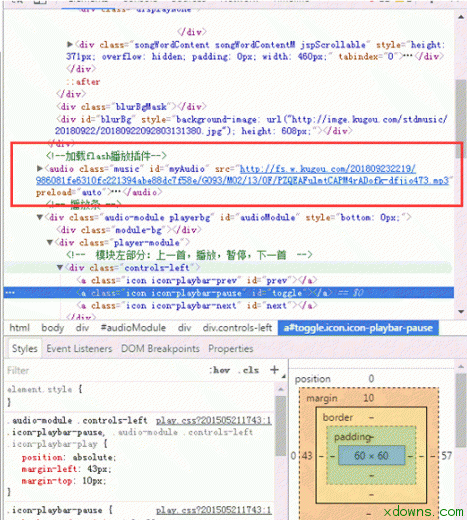Switch to the Event Listeners tab
Screen dimensions: 467x520
point(79,349)
